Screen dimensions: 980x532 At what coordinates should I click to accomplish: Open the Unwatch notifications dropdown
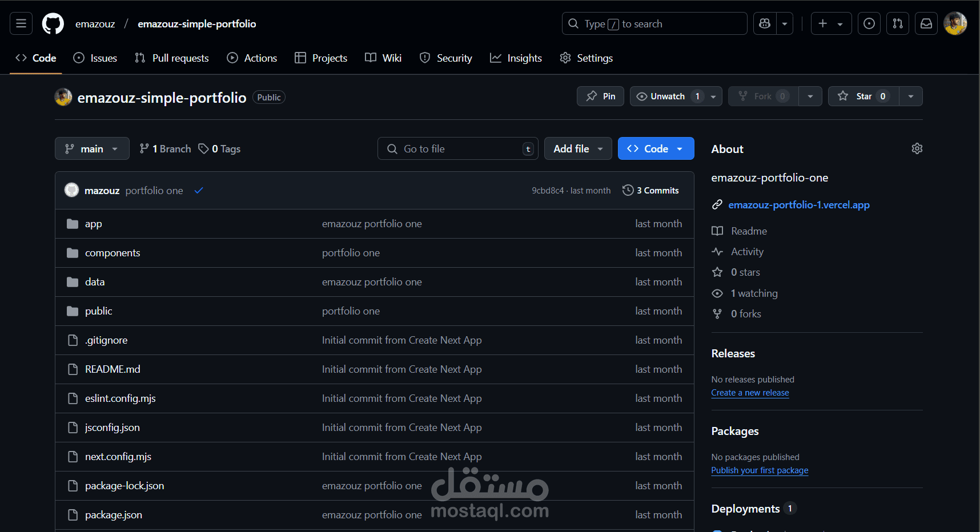click(676, 96)
